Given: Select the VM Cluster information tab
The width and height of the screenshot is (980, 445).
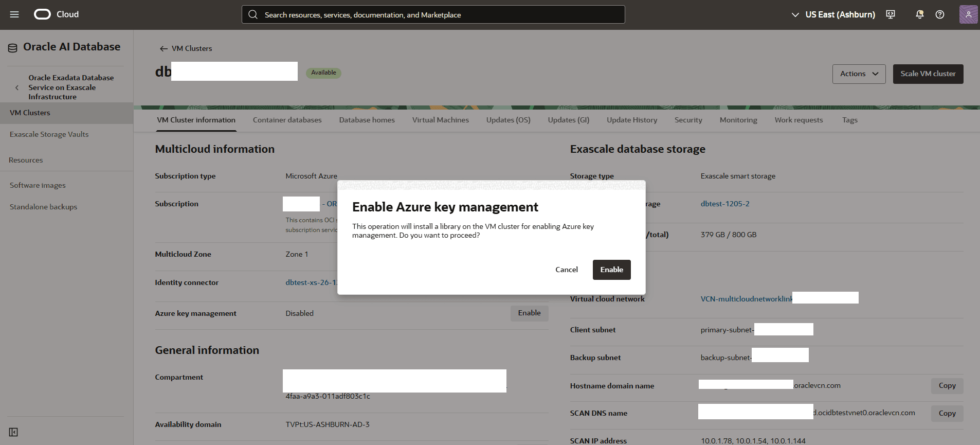Looking at the screenshot, I should [196, 120].
